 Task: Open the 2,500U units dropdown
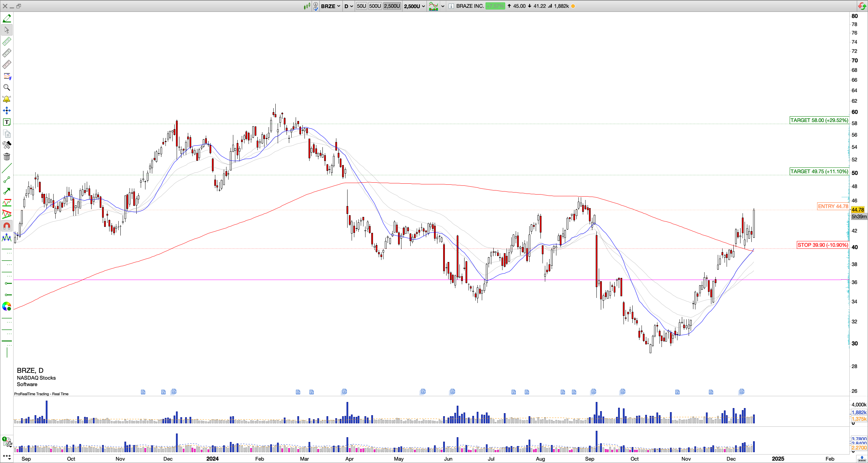click(x=414, y=6)
